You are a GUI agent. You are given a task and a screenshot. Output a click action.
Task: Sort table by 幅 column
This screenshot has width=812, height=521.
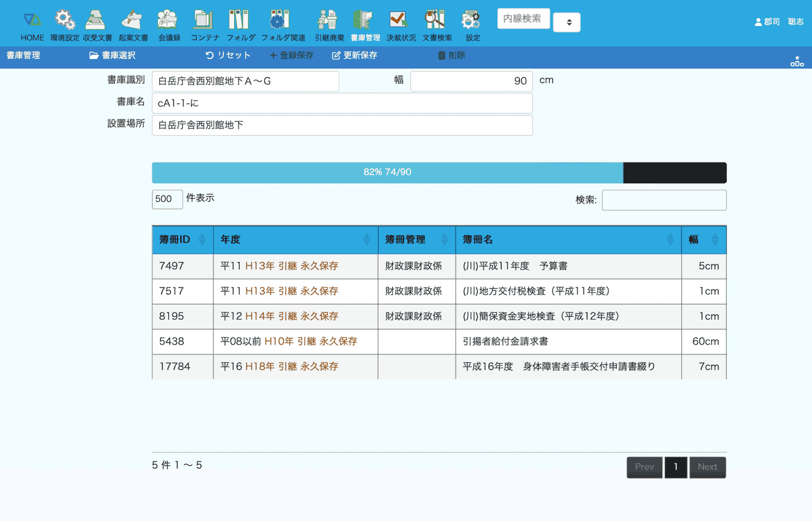704,240
